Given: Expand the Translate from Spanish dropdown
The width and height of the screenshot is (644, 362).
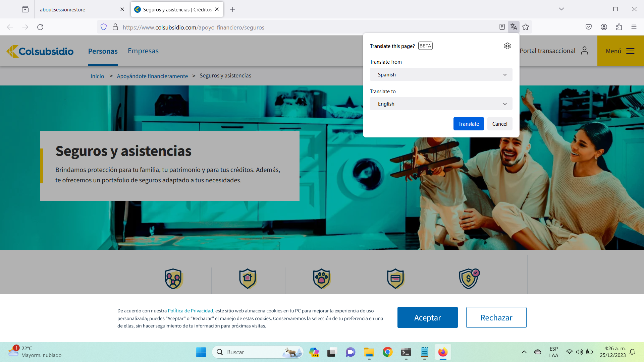Looking at the screenshot, I should click(x=441, y=74).
